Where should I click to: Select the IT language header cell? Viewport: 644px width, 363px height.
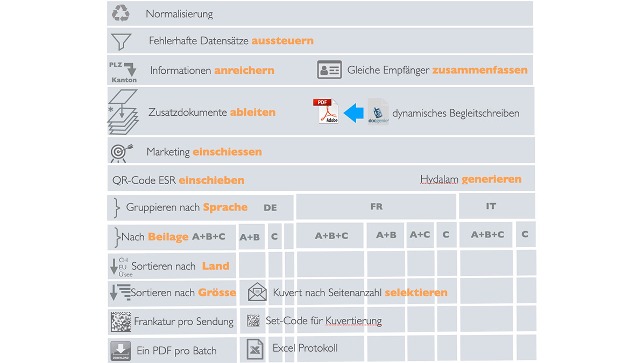point(491,206)
